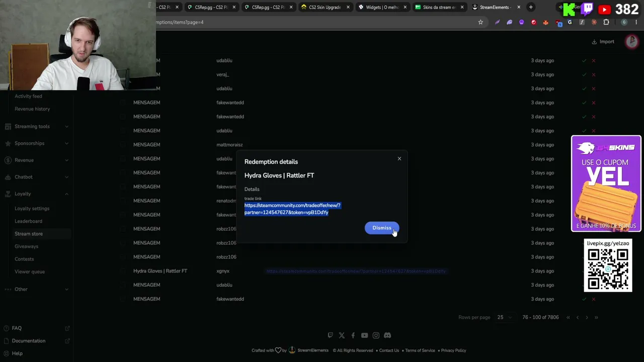Select the Hydra Gloves | Rattler FT row checkbox
This screenshot has height=362, width=644.
point(123,271)
